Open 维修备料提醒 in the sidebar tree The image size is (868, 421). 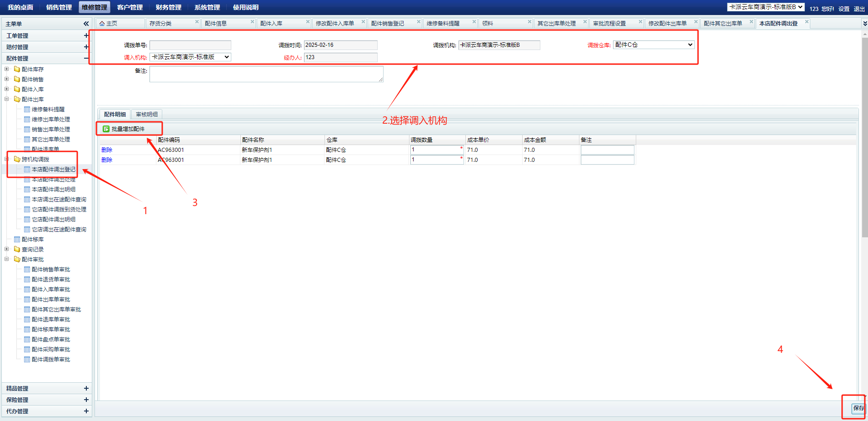coord(48,110)
